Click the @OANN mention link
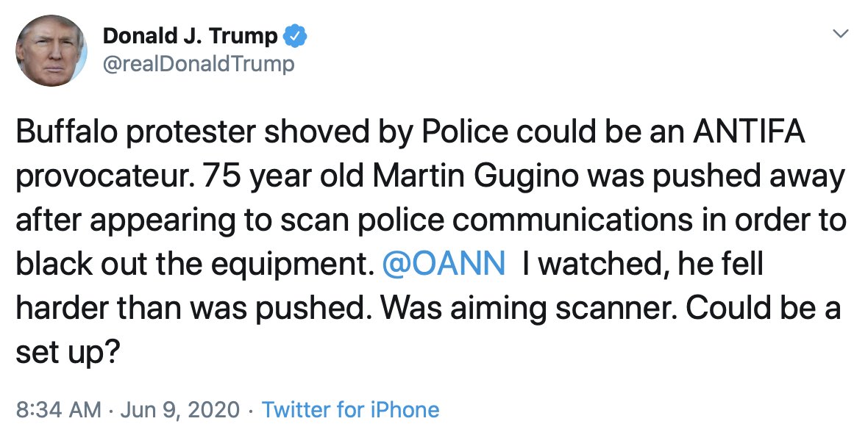Image resolution: width=868 pixels, height=435 pixels. [444, 265]
